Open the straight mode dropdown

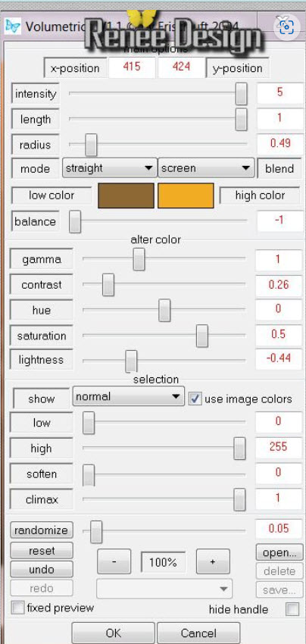tap(110, 168)
